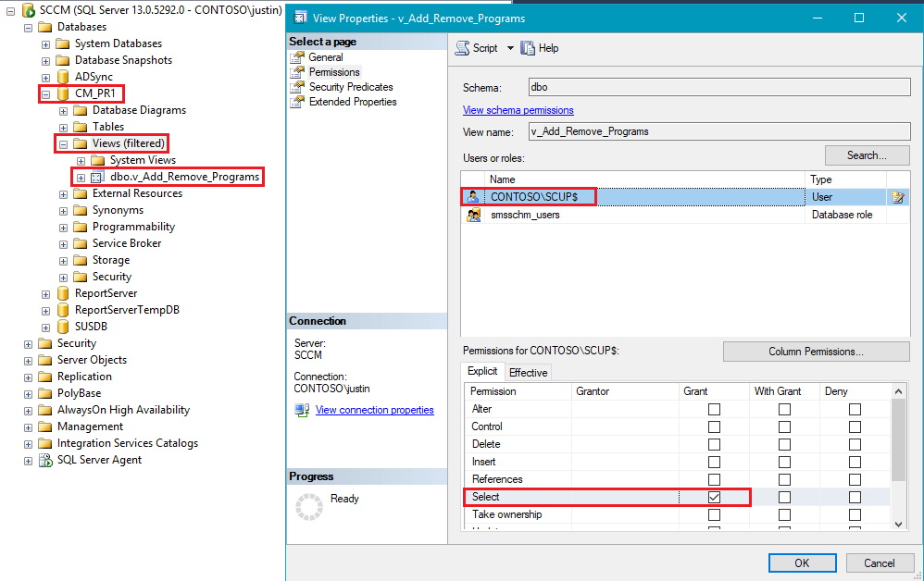Click the edit icon in CONTOSO\SCUP$ row
924x581 pixels.
(x=898, y=197)
